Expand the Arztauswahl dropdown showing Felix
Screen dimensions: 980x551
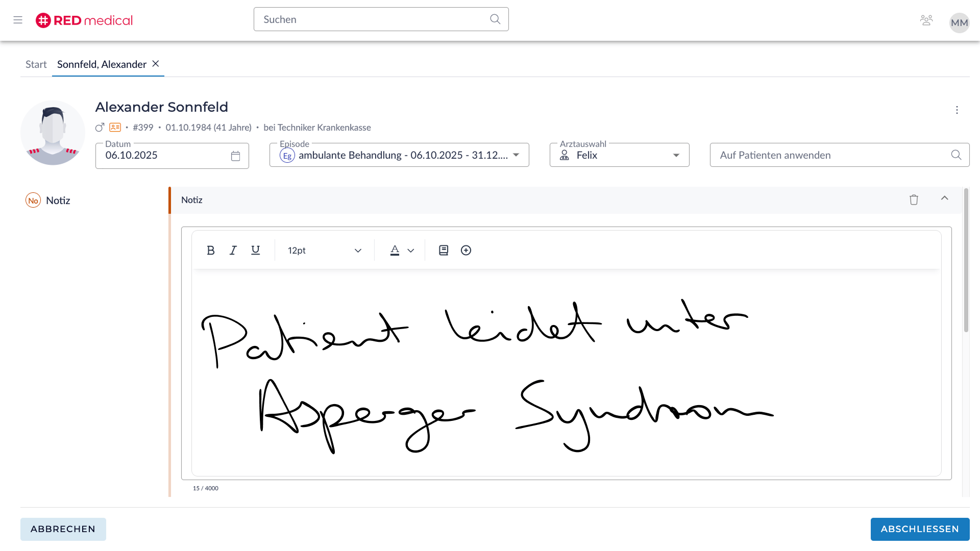tap(676, 155)
